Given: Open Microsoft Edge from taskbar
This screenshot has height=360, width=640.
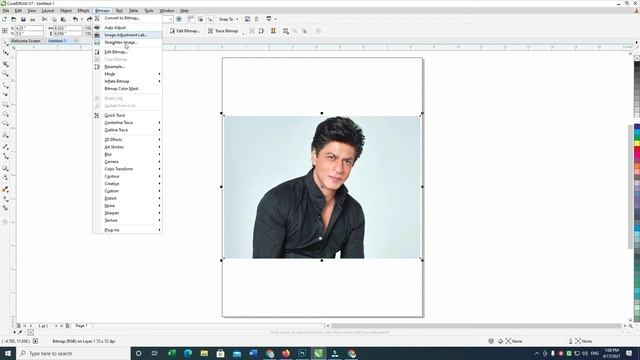Looking at the screenshot, I should tap(188, 353).
